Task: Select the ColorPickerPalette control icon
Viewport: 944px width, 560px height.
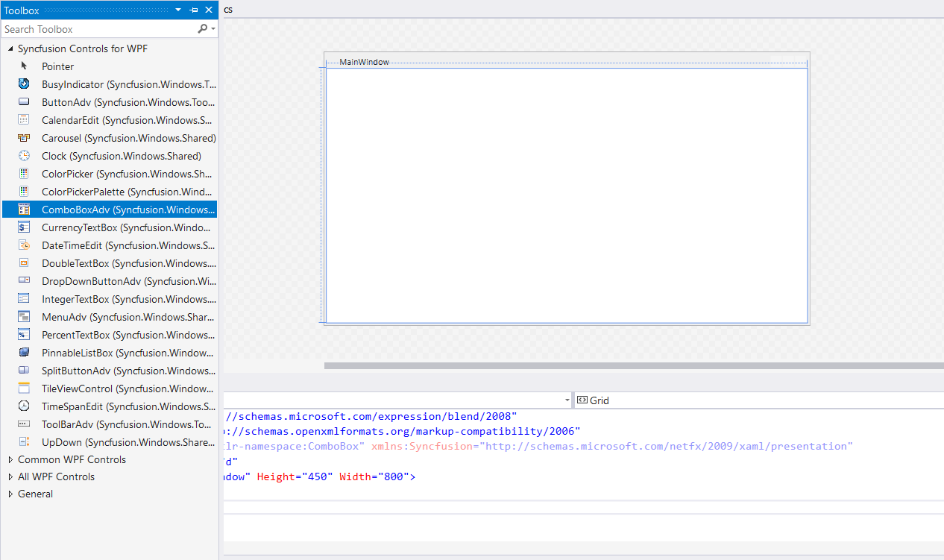Action: pos(24,192)
